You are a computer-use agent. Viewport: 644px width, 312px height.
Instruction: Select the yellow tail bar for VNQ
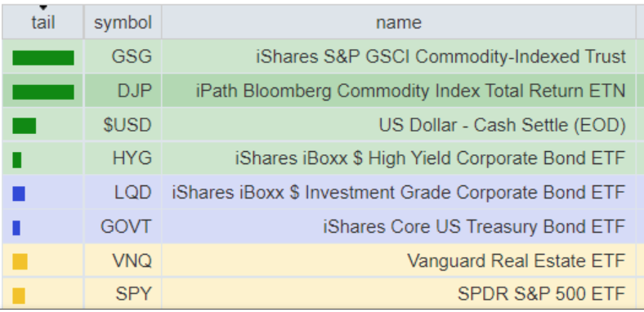[x=20, y=261]
